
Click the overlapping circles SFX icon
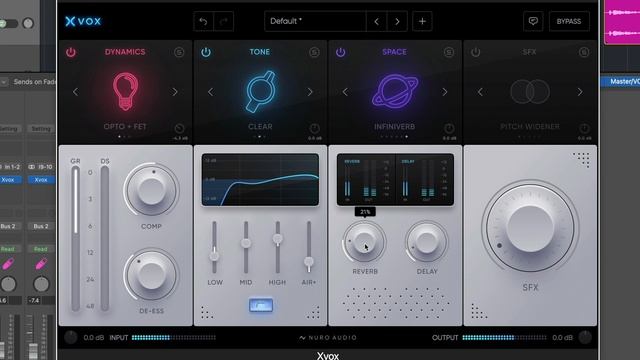coord(530,91)
